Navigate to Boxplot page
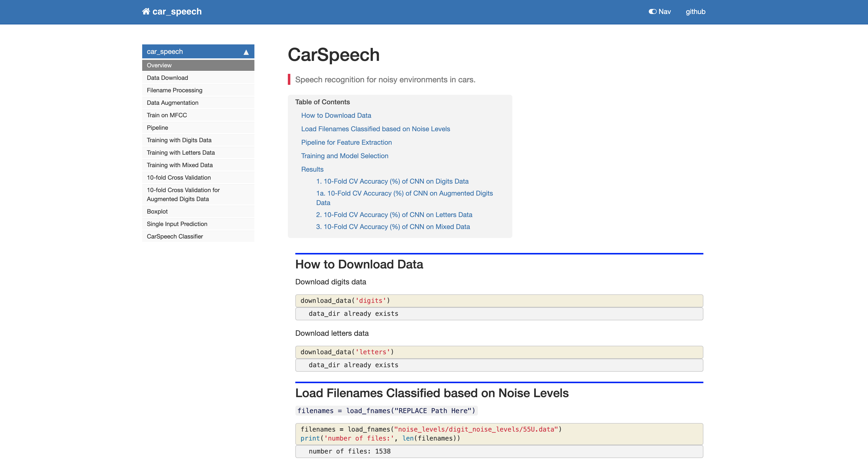868x464 pixels. click(157, 212)
